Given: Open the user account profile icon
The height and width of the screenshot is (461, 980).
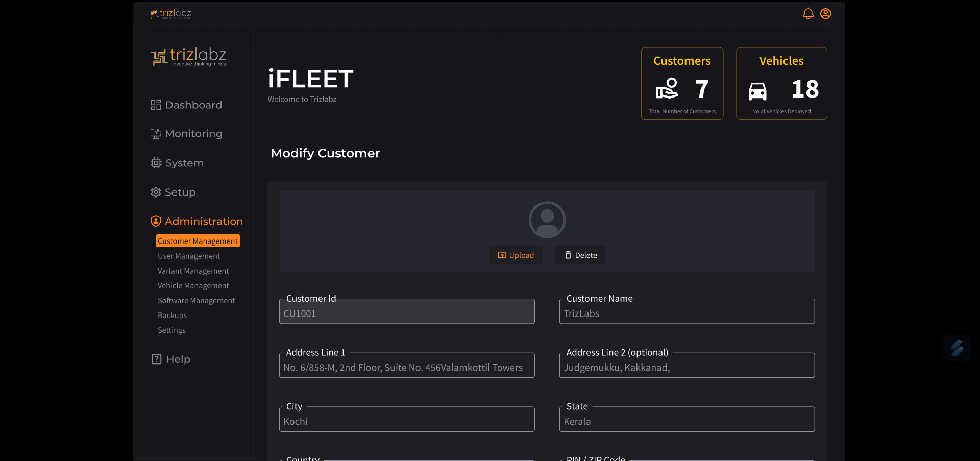Looking at the screenshot, I should click(x=825, y=14).
